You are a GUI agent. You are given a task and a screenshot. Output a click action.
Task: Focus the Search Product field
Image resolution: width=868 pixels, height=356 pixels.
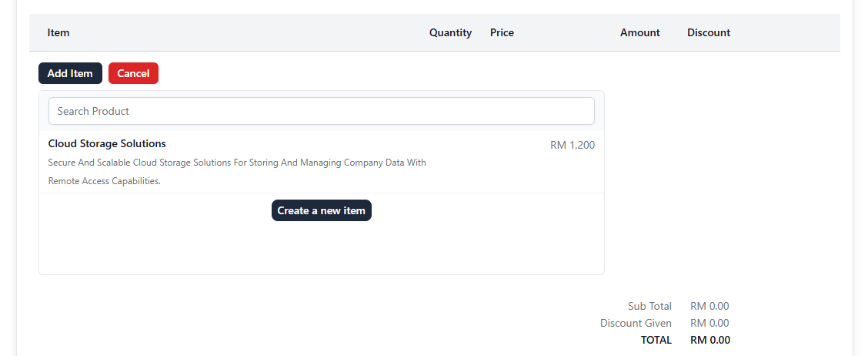coord(322,111)
